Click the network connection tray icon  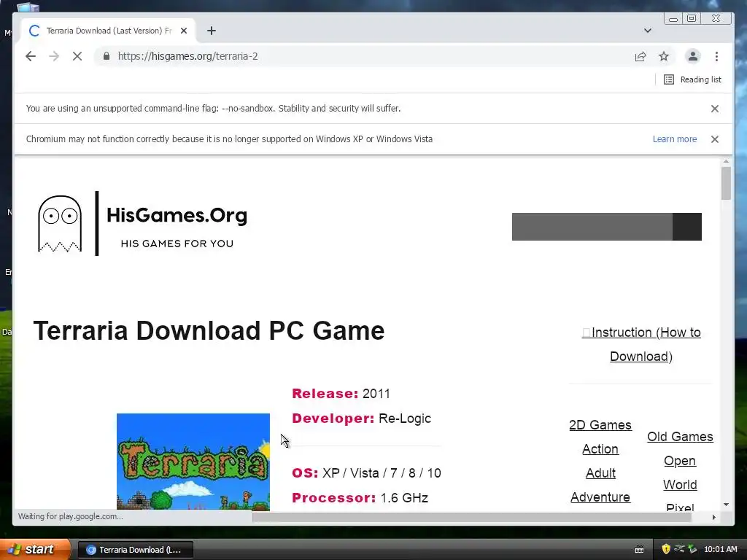click(679, 549)
